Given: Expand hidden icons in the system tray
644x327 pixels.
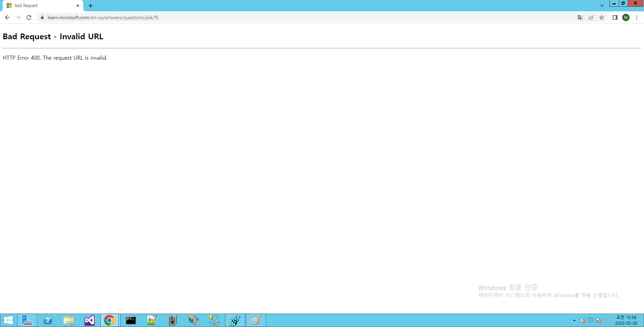Looking at the screenshot, I should (x=574, y=320).
